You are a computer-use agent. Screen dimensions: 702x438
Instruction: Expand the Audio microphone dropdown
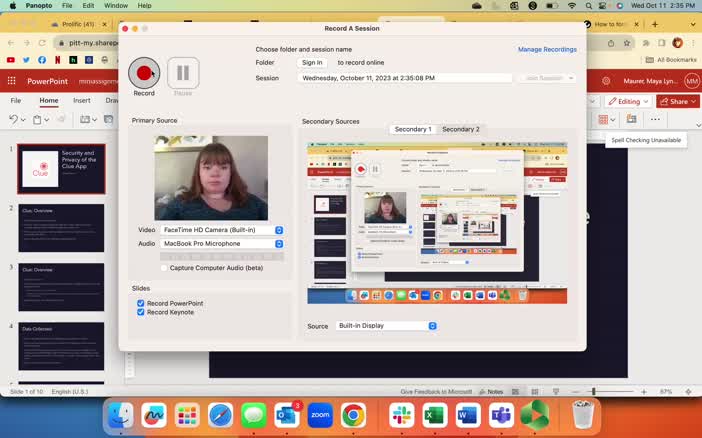[x=223, y=243]
